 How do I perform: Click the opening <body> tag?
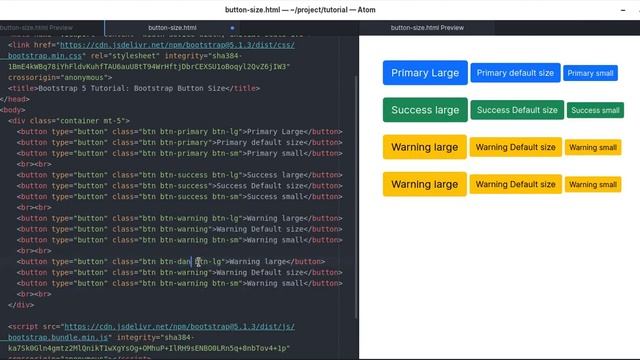13,110
